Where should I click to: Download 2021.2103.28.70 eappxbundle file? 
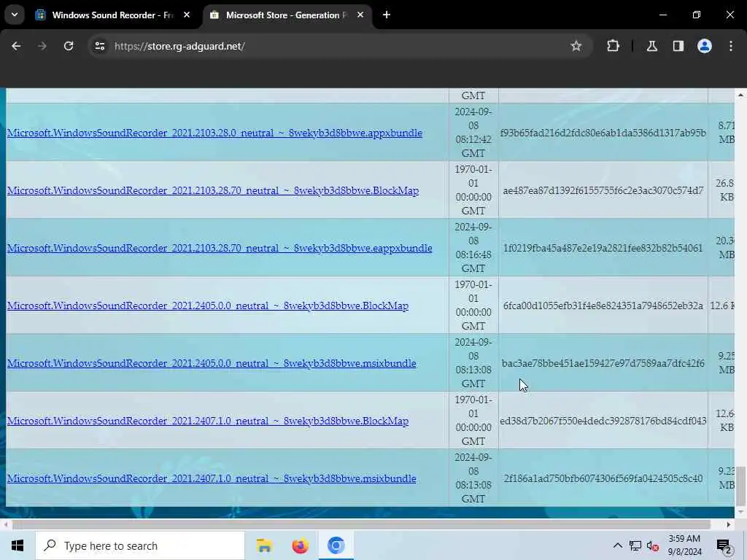point(220,248)
